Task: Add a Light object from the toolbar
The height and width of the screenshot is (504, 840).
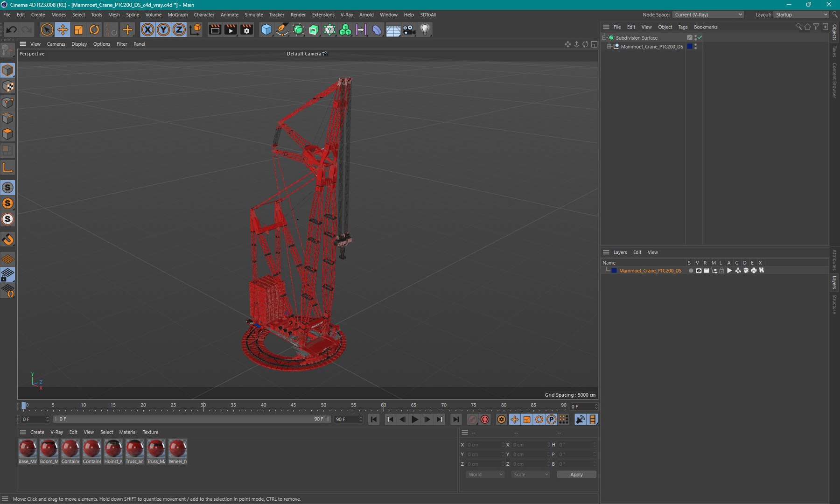Action: click(425, 30)
